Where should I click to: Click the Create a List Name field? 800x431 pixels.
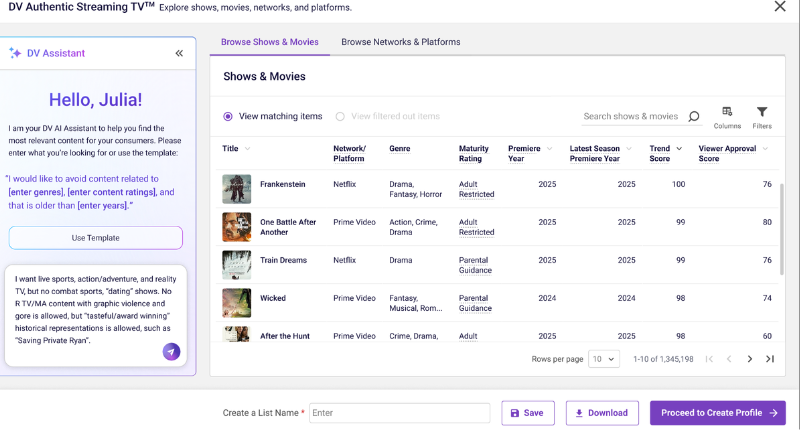pyautogui.click(x=399, y=413)
